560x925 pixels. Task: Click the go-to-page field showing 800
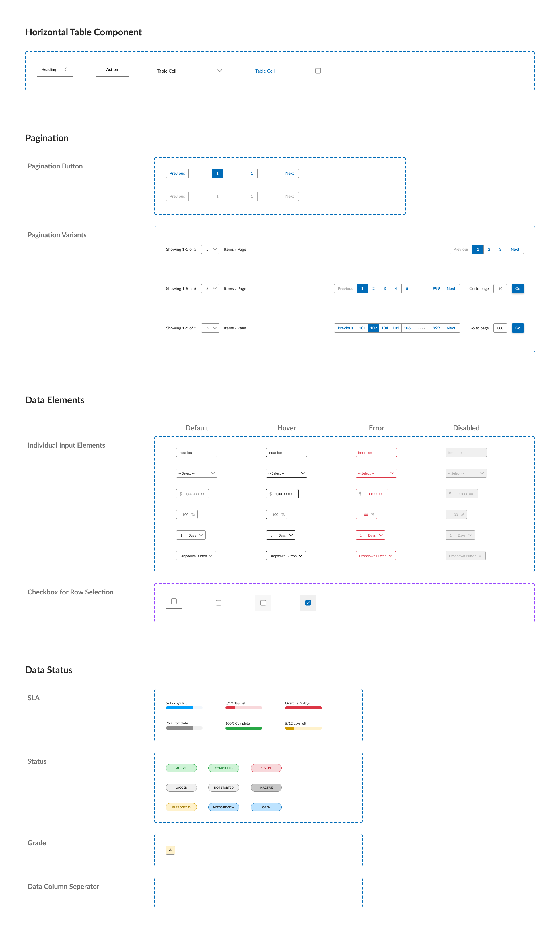click(x=500, y=328)
